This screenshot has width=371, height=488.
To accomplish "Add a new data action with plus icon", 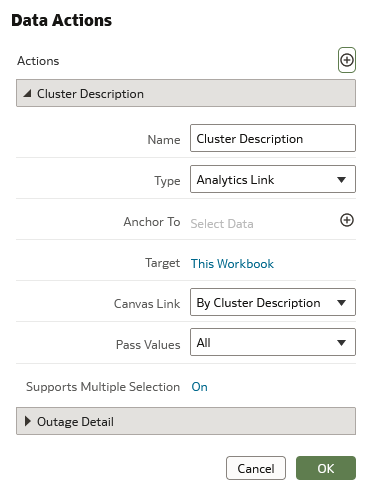I will pyautogui.click(x=347, y=60).
